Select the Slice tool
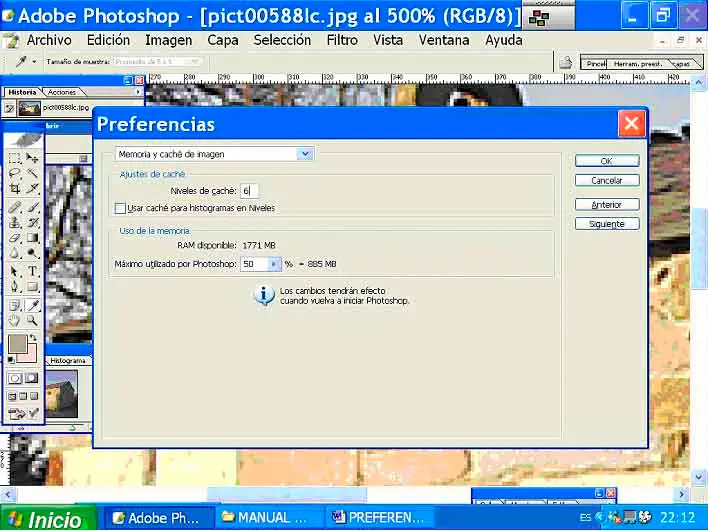The image size is (708, 531). (x=32, y=188)
